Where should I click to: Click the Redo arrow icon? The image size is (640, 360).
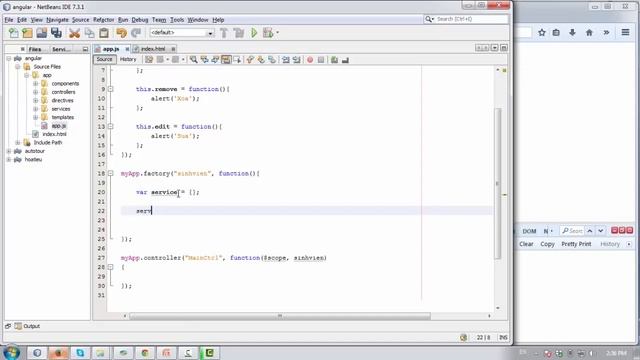pos(136,33)
